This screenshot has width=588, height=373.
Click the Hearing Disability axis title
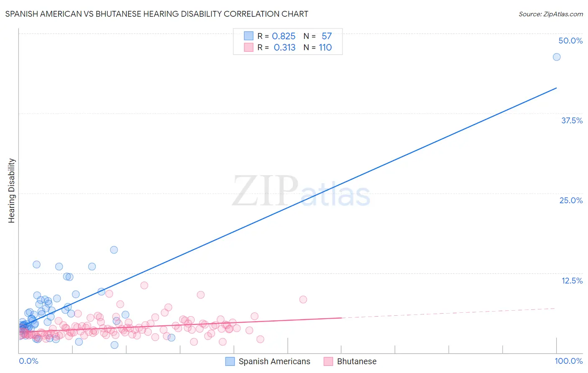coord(11,191)
